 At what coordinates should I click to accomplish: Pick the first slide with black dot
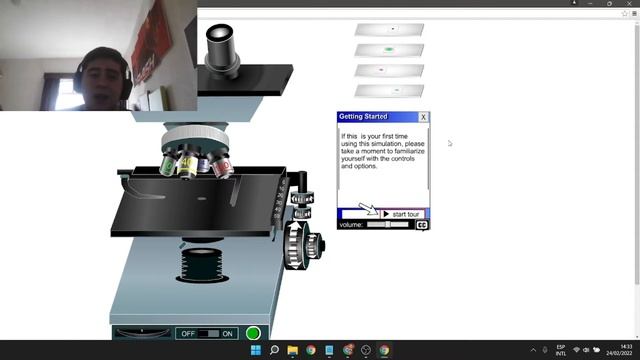pyautogui.click(x=389, y=29)
